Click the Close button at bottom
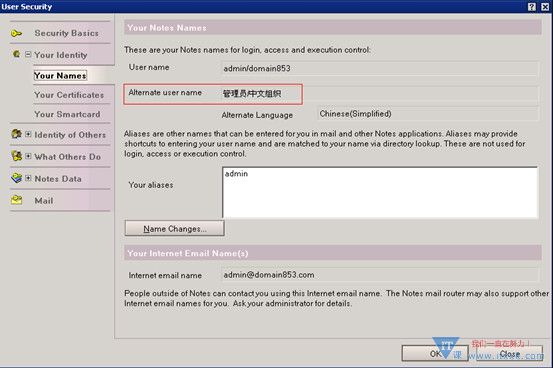 coord(510,354)
